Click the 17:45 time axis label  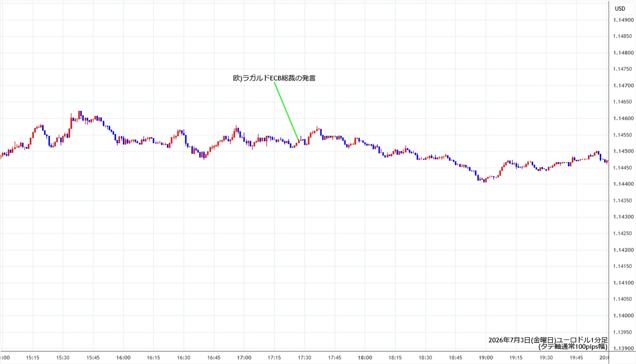click(335, 358)
